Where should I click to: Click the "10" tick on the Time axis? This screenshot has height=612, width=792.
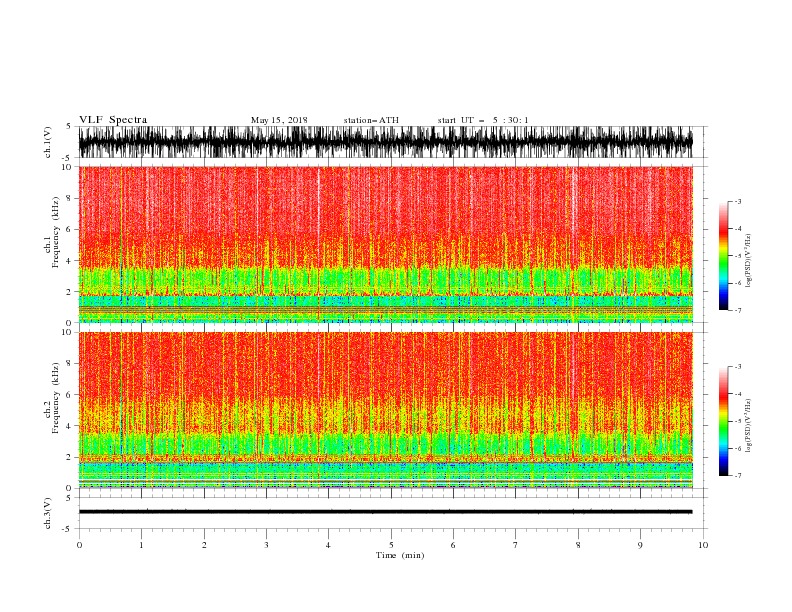[703, 545]
